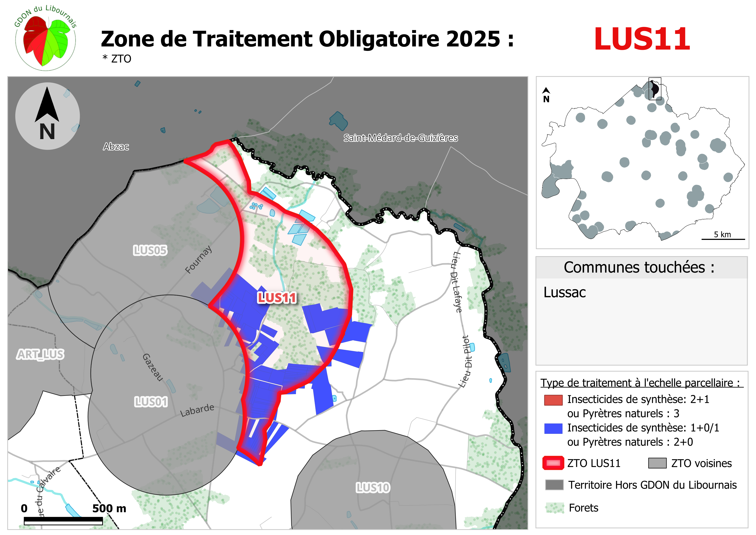Click the LUS01 zone label on map
756x535 pixels.
(151, 402)
